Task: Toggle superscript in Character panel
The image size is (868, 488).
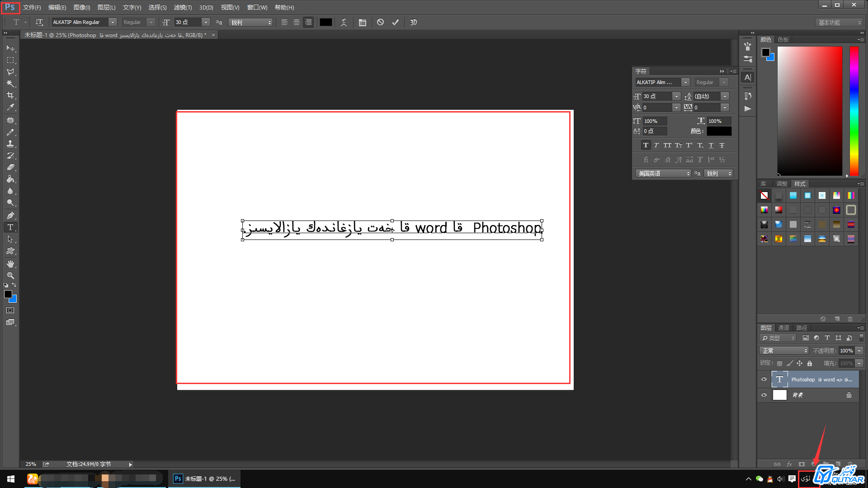Action: pos(689,145)
